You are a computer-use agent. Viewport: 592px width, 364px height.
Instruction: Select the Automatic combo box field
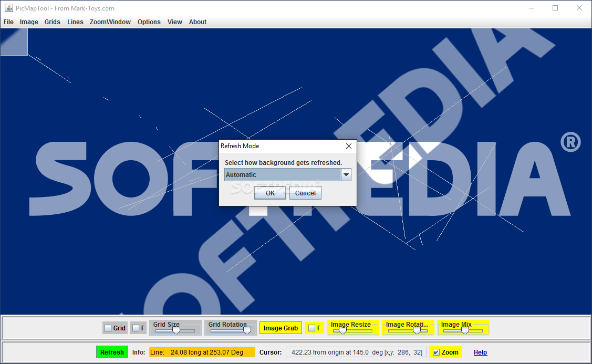coord(288,174)
